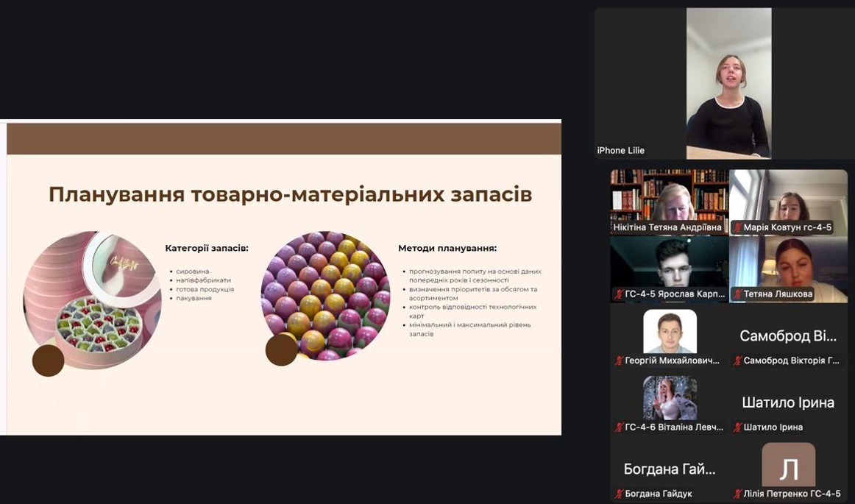The image size is (855, 504).
Task: Click мінімальний і максимальний рівень запасів bullet
Action: coord(469,329)
